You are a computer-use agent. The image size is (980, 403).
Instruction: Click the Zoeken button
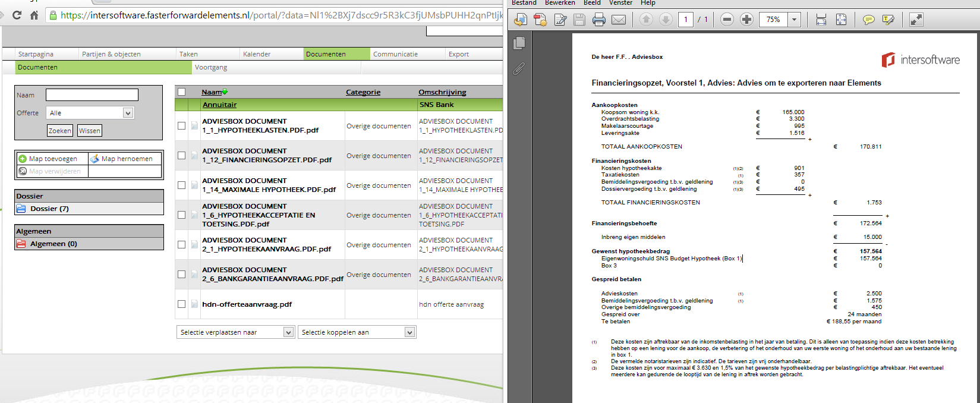coord(60,131)
